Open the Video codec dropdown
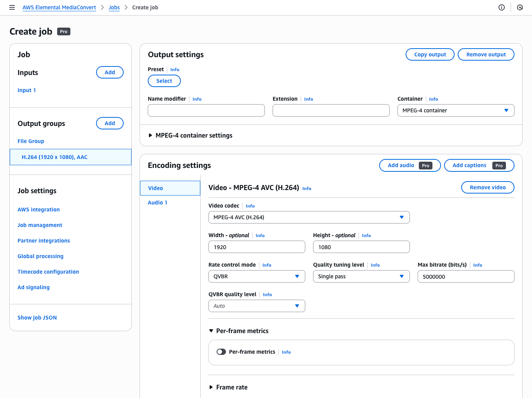This screenshot has height=398, width=532. click(x=309, y=217)
